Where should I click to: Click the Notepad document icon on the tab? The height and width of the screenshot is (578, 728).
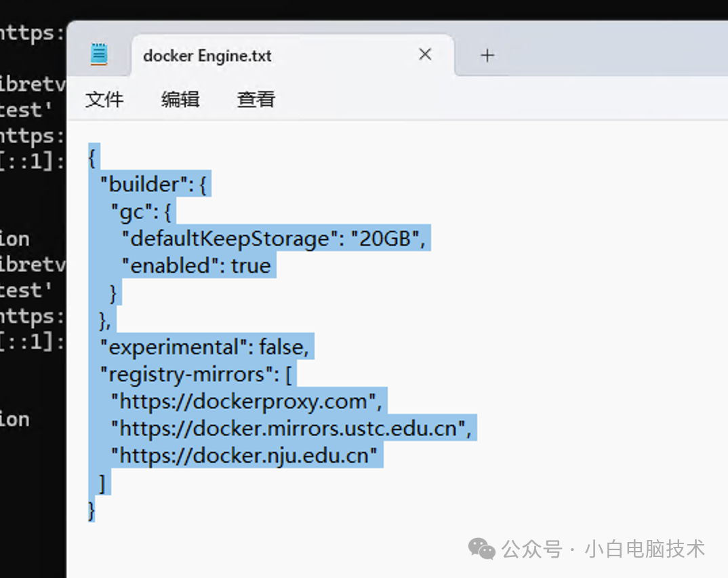pos(99,55)
